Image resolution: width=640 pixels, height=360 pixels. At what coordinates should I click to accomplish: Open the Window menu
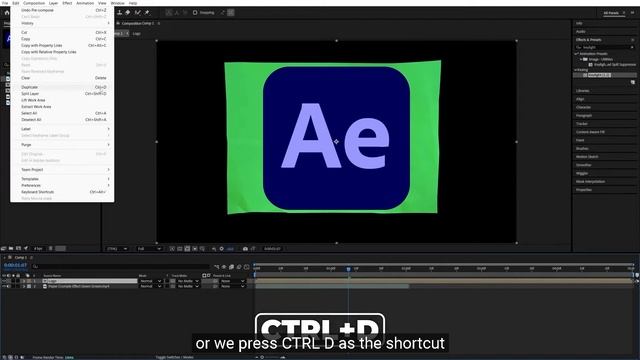(118, 3)
